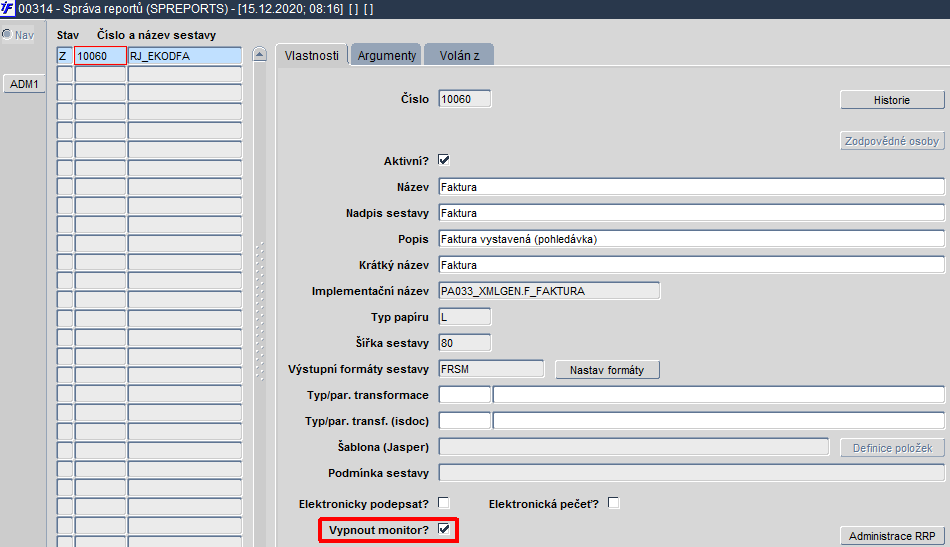950x547 pixels.
Task: Click the Implementační název field
Action: pyautogui.click(x=549, y=291)
